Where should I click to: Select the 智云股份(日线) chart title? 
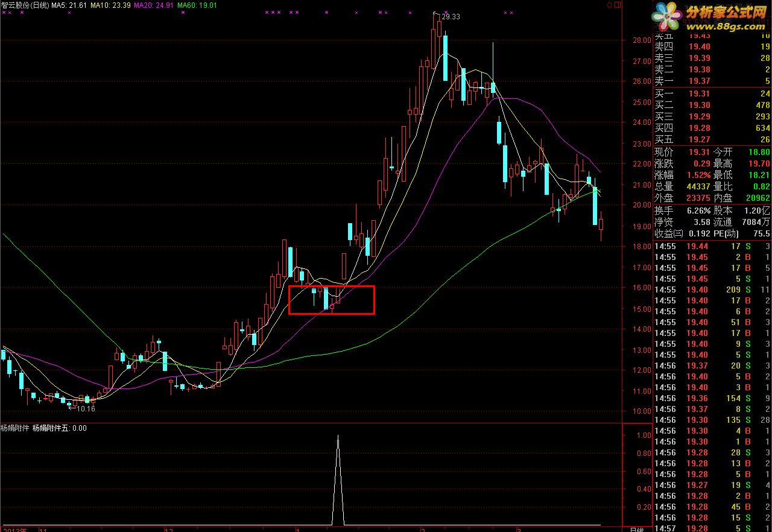25,5
